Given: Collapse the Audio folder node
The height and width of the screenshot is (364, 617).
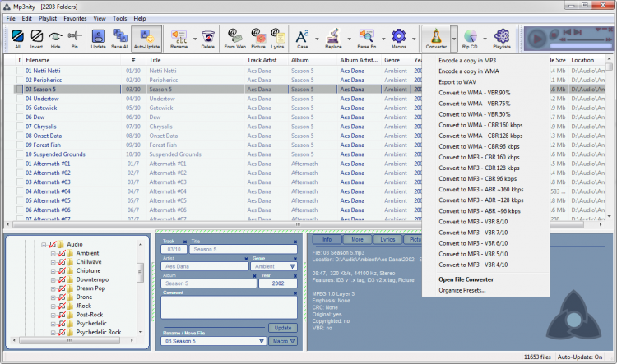Looking at the screenshot, I should click(44, 245).
